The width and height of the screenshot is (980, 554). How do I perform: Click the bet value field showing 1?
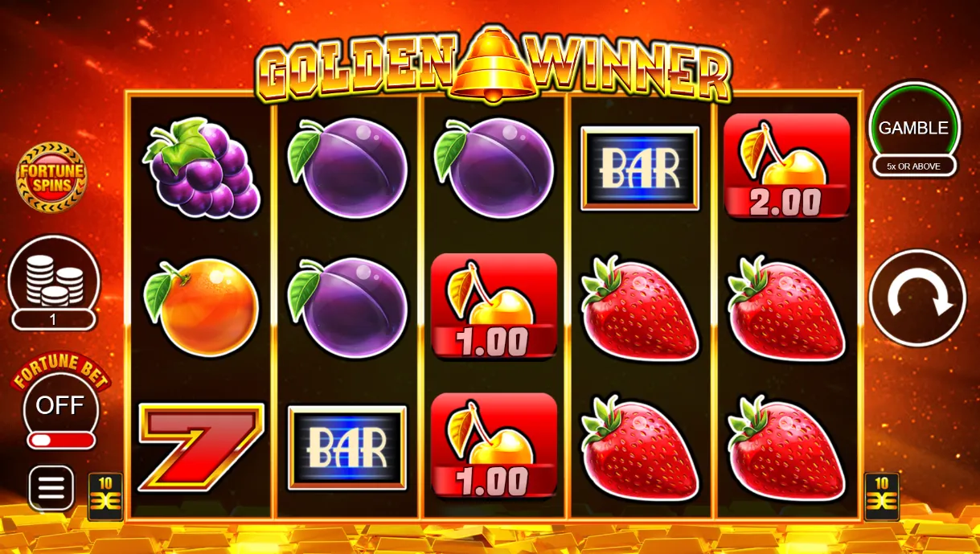(x=54, y=320)
